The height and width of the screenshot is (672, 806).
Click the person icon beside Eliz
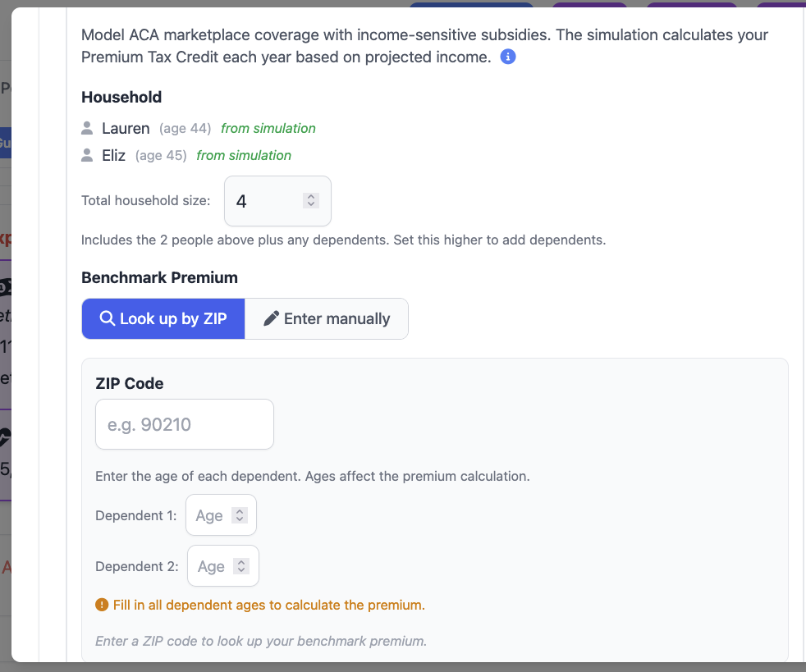click(x=88, y=155)
